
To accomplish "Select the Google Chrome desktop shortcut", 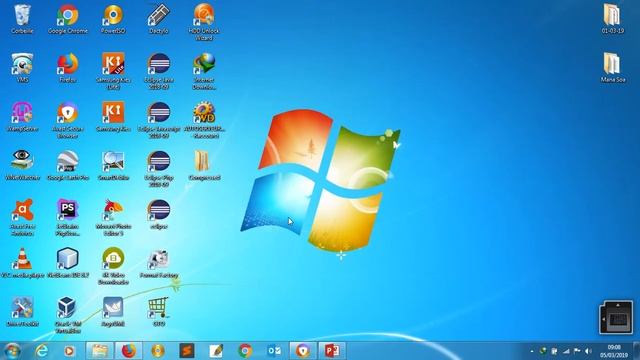I will pyautogui.click(x=68, y=19).
